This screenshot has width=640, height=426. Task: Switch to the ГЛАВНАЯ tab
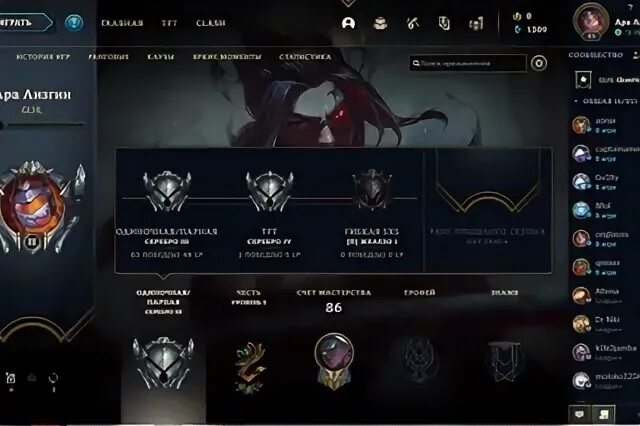tap(122, 23)
